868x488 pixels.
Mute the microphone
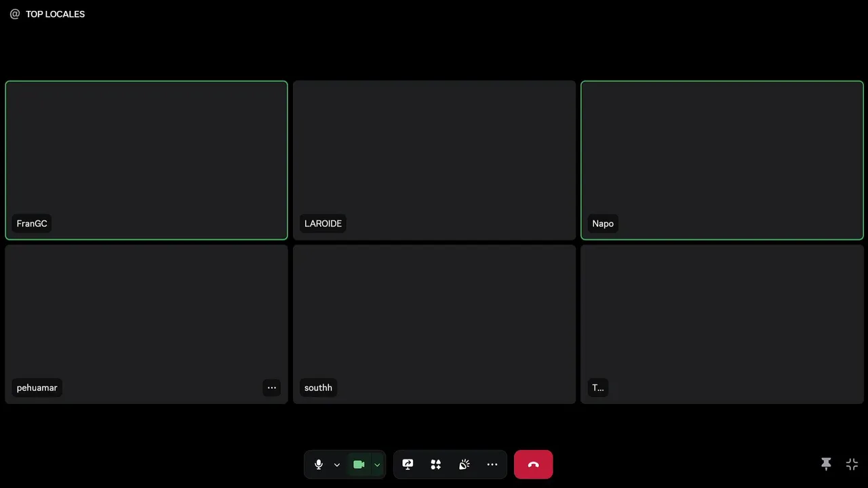pos(319,465)
